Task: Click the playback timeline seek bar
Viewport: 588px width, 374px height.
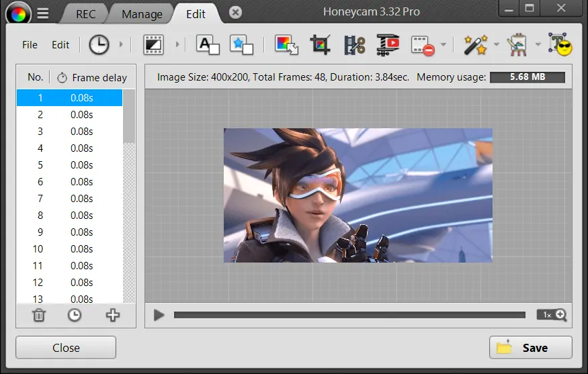Action: [x=349, y=315]
